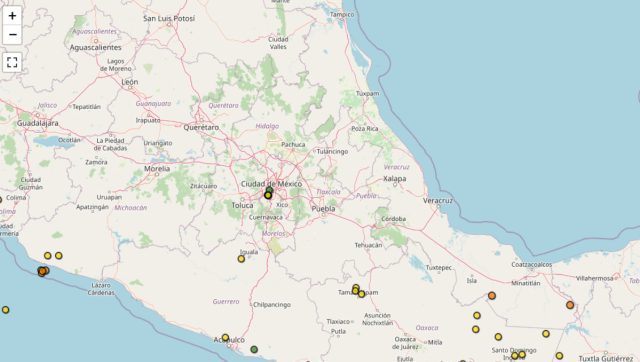Click the Tehuacán city label
The height and width of the screenshot is (362, 640).
pyautogui.click(x=368, y=245)
